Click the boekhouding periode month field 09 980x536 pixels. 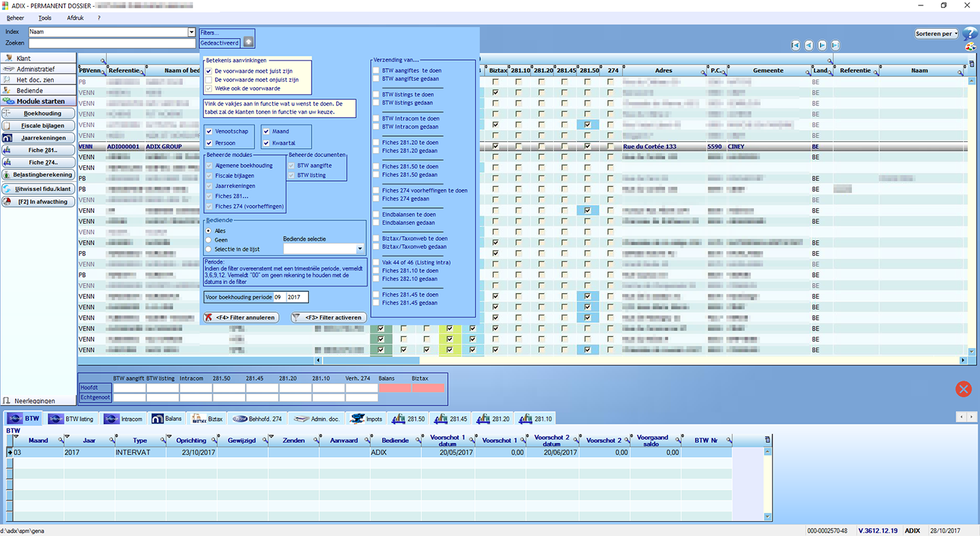click(279, 297)
